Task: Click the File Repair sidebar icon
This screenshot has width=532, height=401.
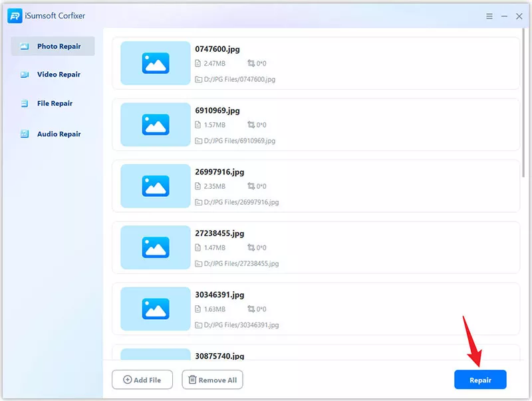Action: 25,103
